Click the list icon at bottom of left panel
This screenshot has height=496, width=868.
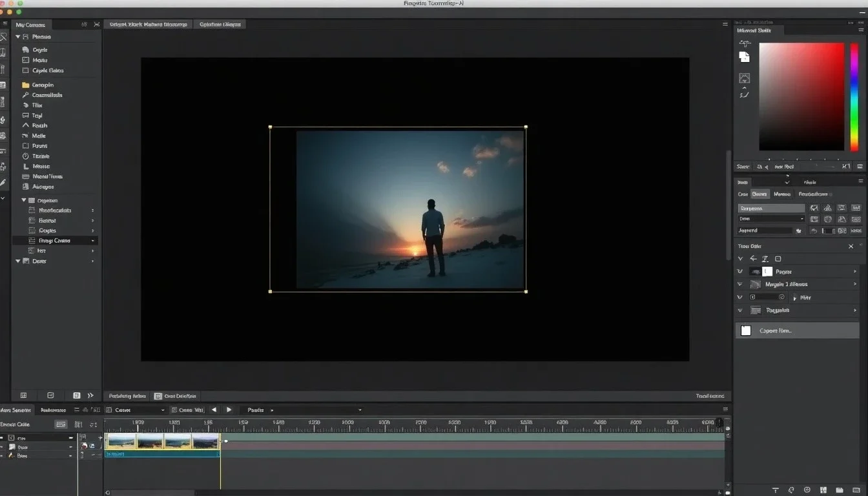76,395
